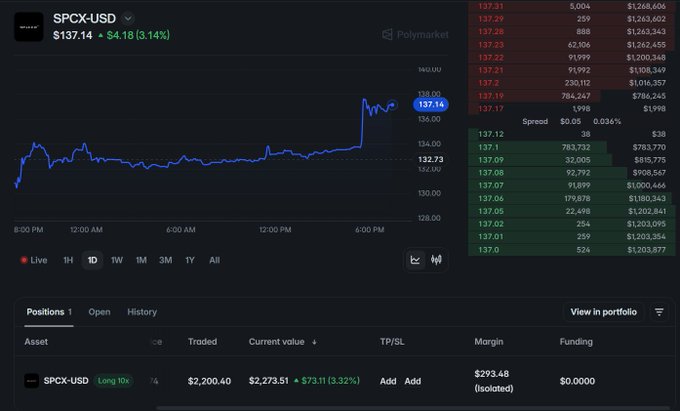Click bid price 137.08 in order book
The image size is (680, 411).
tap(490, 173)
